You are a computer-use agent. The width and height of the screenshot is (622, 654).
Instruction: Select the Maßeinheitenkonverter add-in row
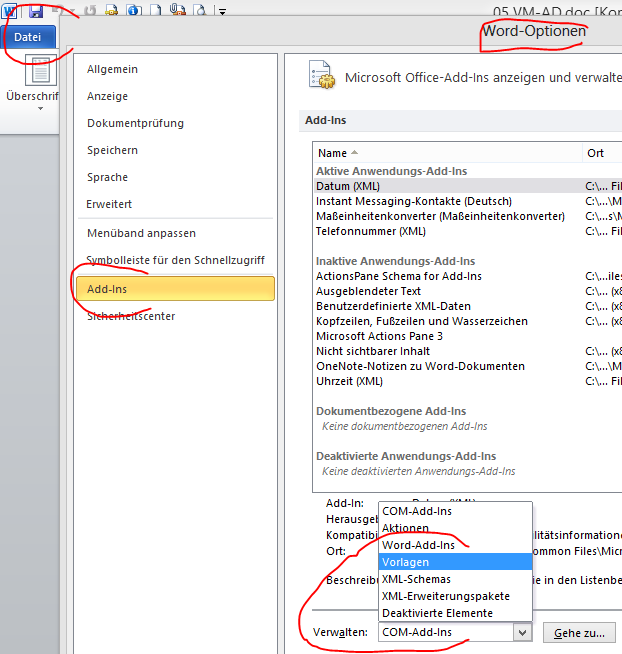pyautogui.click(x=467, y=216)
